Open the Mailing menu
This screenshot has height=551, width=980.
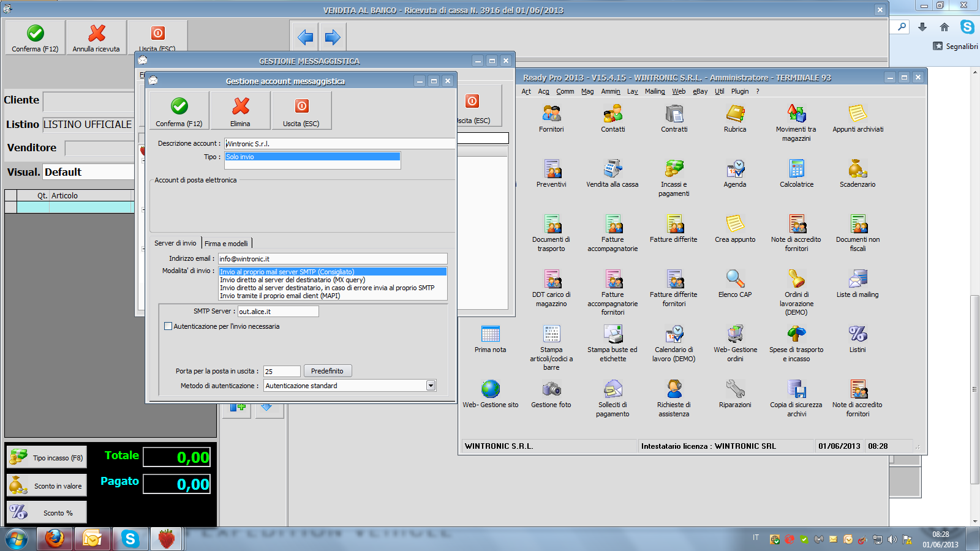655,91
